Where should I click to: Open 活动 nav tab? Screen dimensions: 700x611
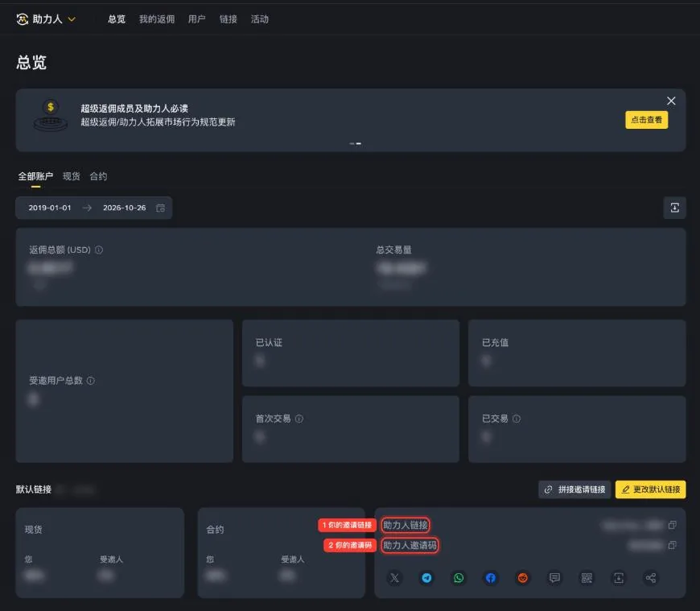[259, 19]
